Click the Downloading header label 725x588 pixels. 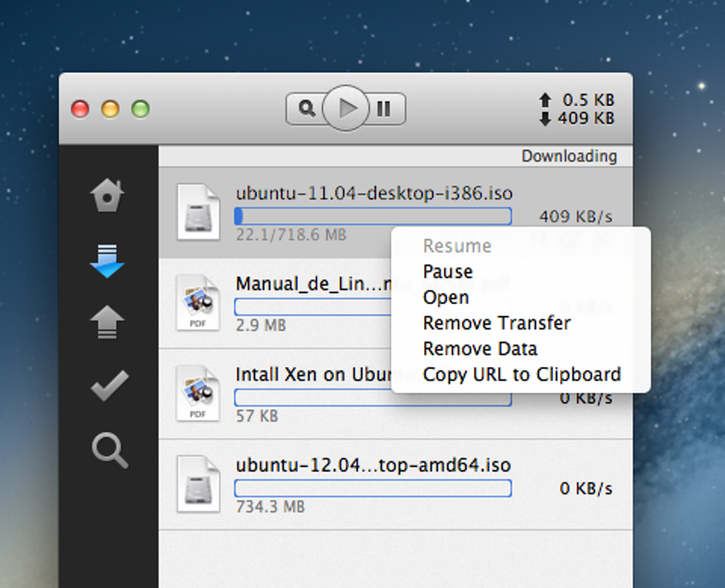click(569, 156)
